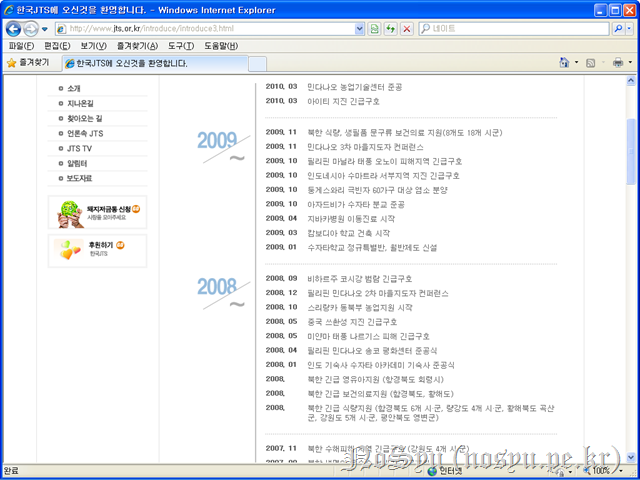Open the 도구(T) menu
640x480 pixels.
pos(180,46)
